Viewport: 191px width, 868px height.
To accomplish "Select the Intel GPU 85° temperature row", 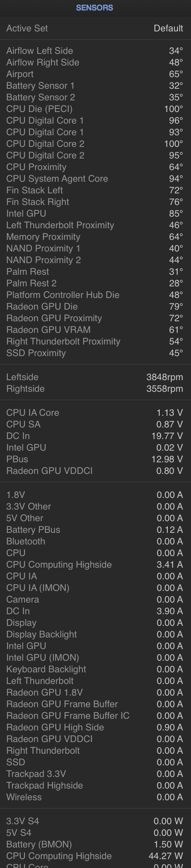I will click(x=95, y=214).
